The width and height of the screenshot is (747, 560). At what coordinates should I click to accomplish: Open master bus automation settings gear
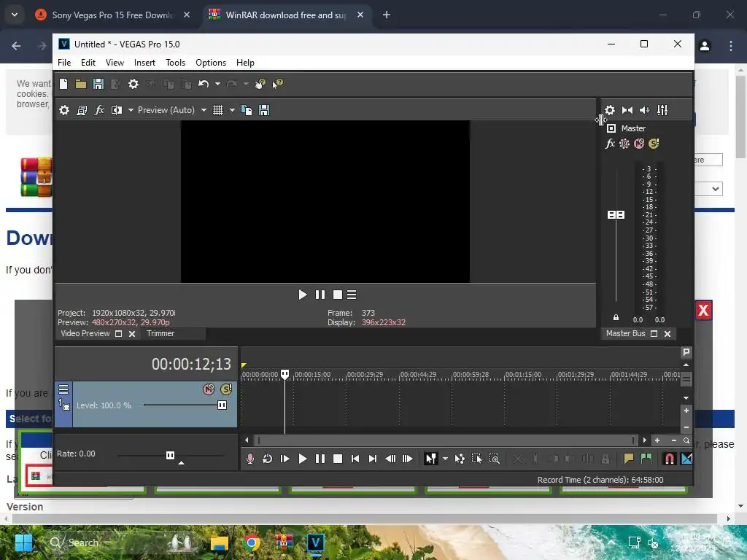[x=624, y=144]
